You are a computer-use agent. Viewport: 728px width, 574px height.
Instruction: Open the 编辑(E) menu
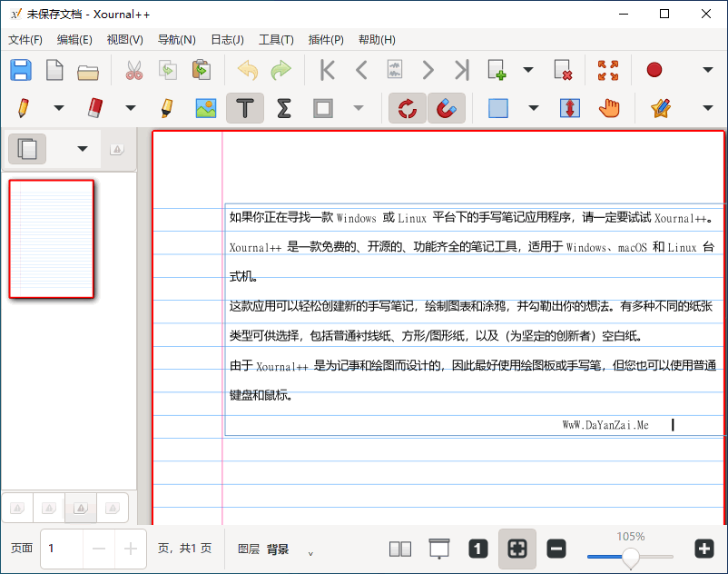74,39
